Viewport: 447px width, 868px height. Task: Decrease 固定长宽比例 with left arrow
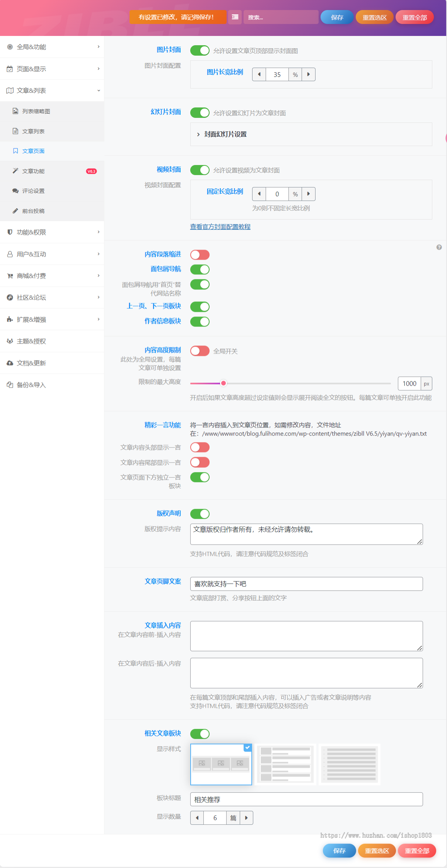[x=259, y=194]
